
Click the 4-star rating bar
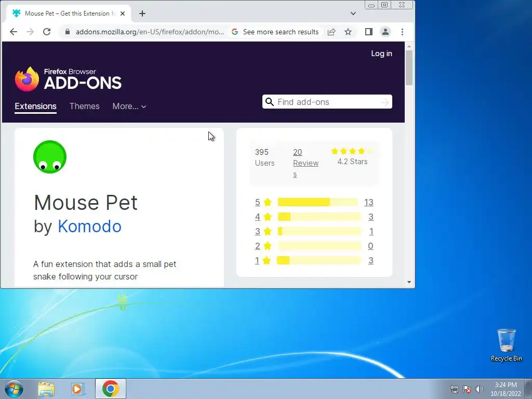click(x=320, y=217)
